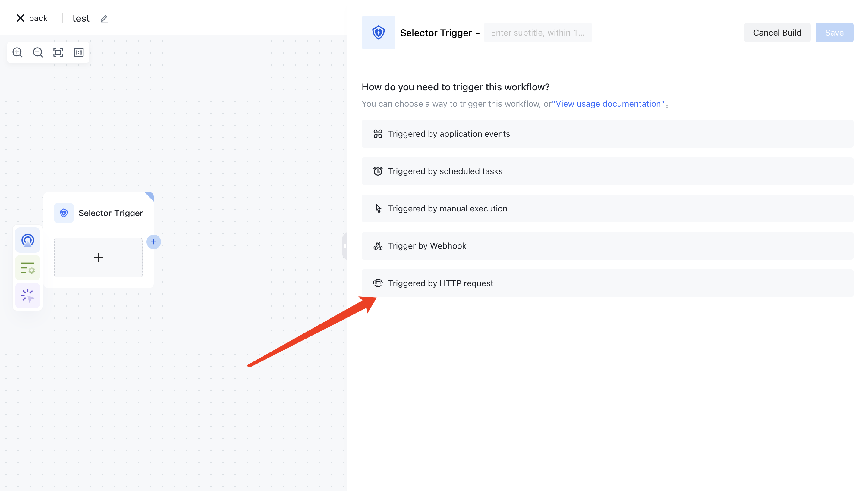Click the shield icon on Selector Trigger node
Image resolution: width=868 pixels, height=491 pixels.
click(x=64, y=213)
